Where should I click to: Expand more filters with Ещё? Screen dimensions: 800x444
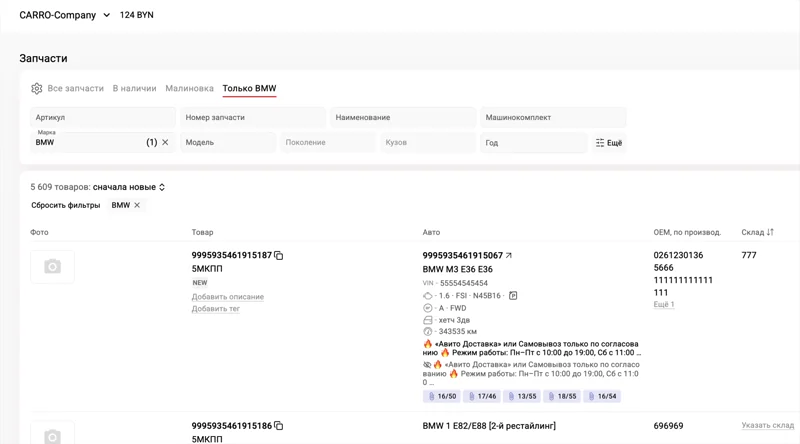(608, 143)
